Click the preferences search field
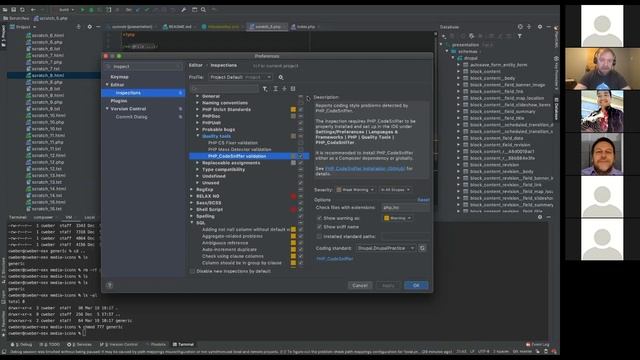The image size is (640, 360). click(144, 67)
